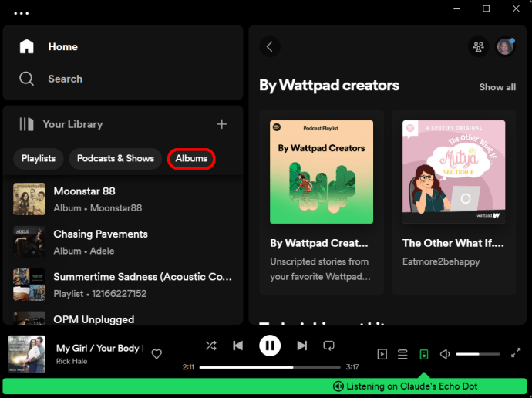
Task: Click By Wattpad Creat... card title
Action: 319,243
